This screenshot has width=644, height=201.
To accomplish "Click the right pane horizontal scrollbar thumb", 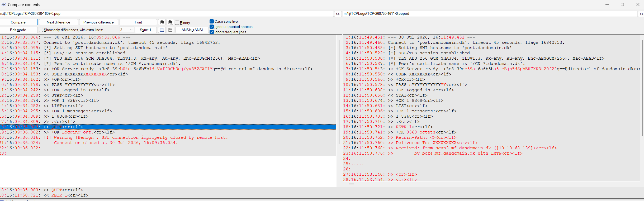I will [351, 184].
